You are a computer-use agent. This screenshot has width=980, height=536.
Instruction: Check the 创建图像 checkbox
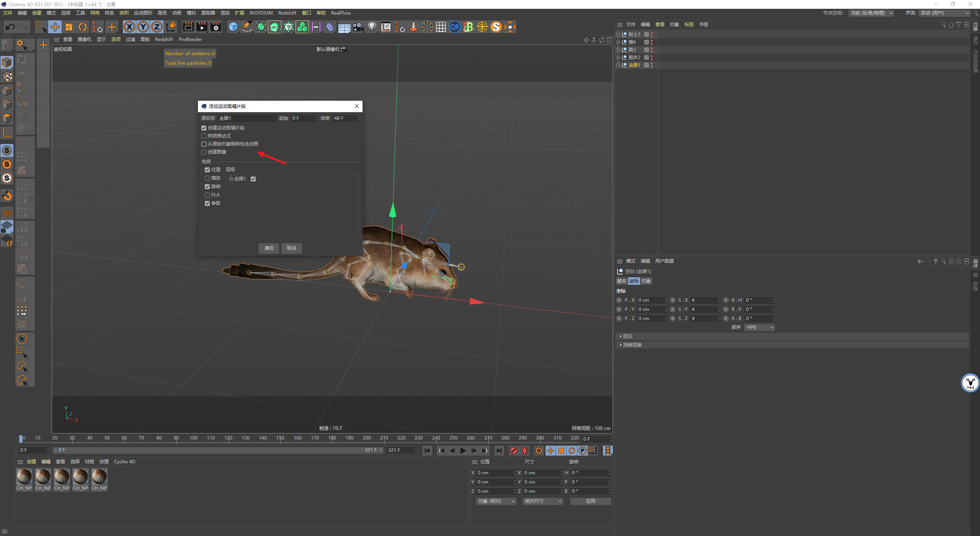click(204, 152)
